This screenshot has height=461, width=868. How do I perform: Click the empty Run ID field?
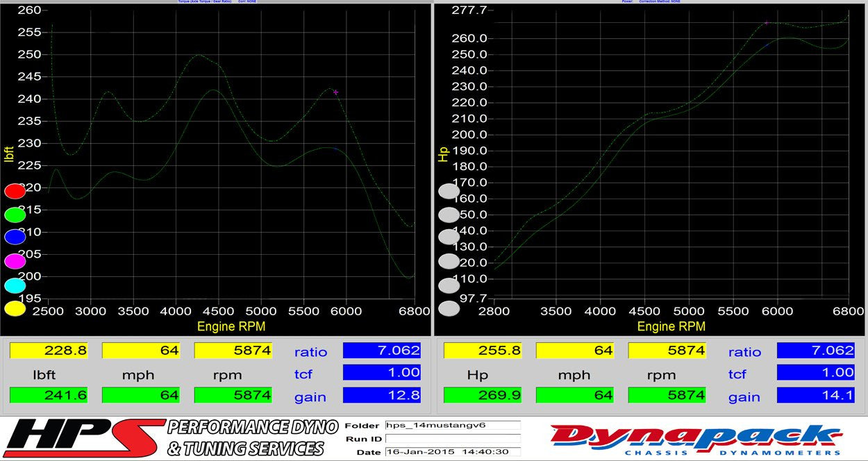coord(452,439)
